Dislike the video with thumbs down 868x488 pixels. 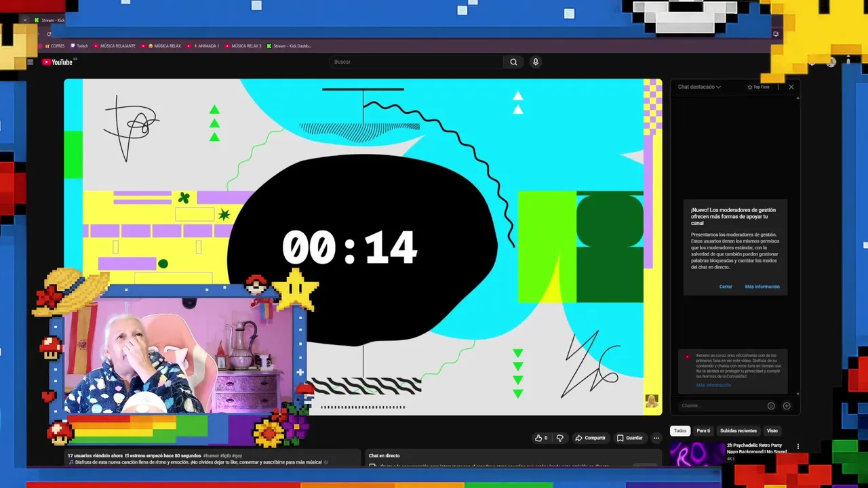pos(559,438)
